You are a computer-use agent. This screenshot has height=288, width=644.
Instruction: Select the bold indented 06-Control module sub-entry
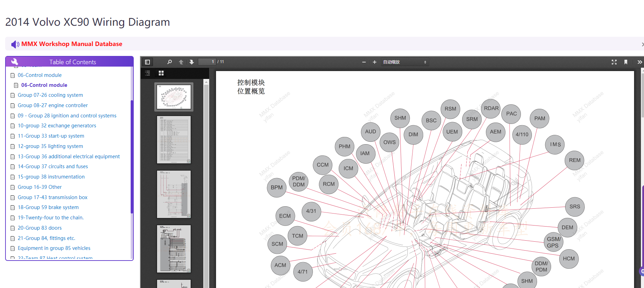coord(44,85)
